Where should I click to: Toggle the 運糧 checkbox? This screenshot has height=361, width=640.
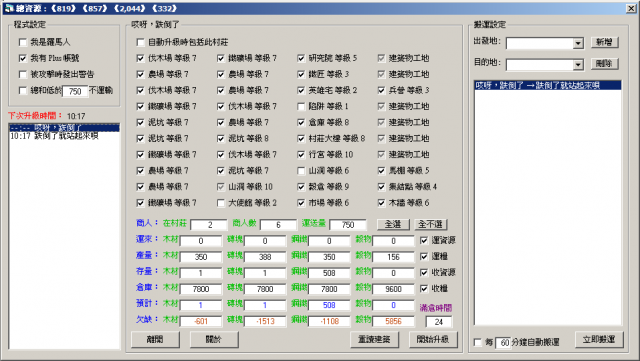click(424, 256)
